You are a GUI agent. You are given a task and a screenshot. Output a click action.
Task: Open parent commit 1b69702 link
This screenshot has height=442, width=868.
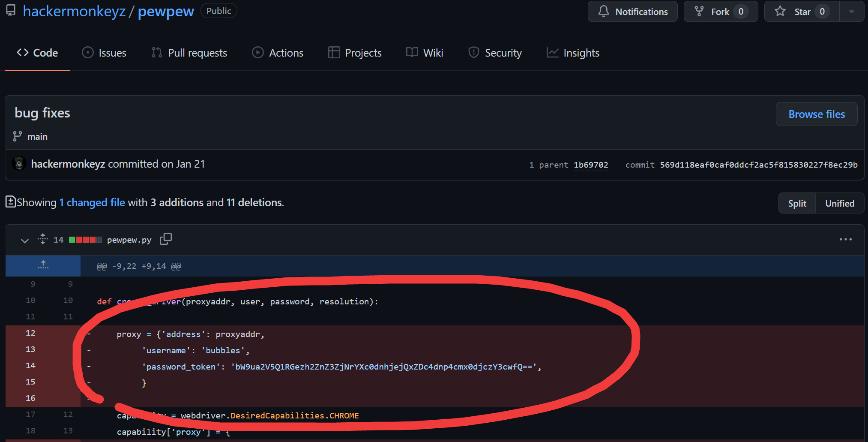tap(590, 165)
